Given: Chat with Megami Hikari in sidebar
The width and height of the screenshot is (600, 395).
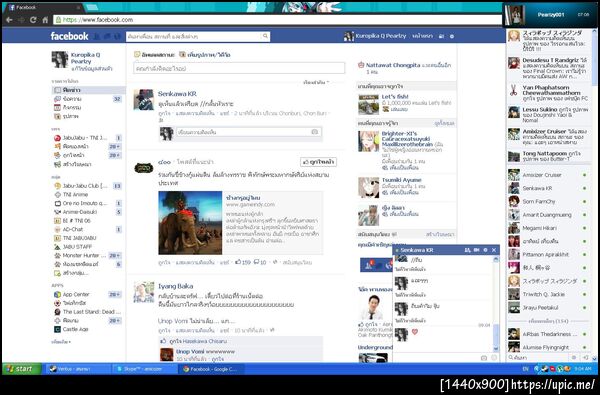Looking at the screenshot, I should pyautogui.click(x=548, y=228).
